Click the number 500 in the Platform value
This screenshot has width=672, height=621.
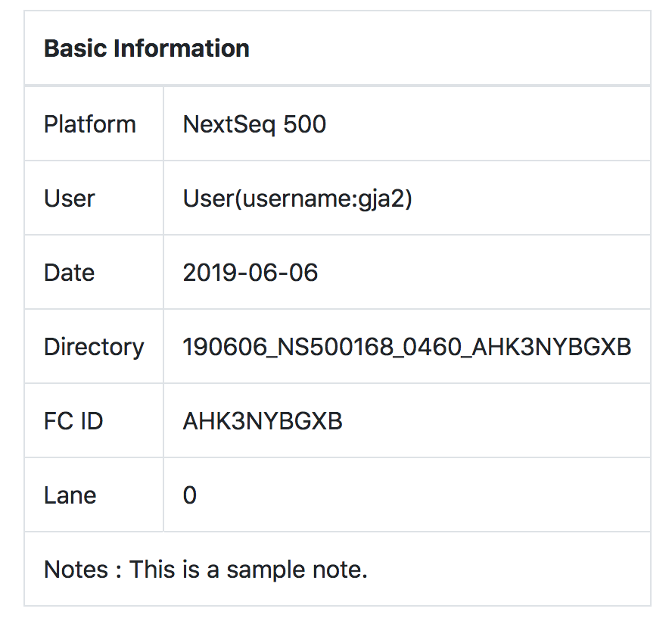pyautogui.click(x=304, y=124)
